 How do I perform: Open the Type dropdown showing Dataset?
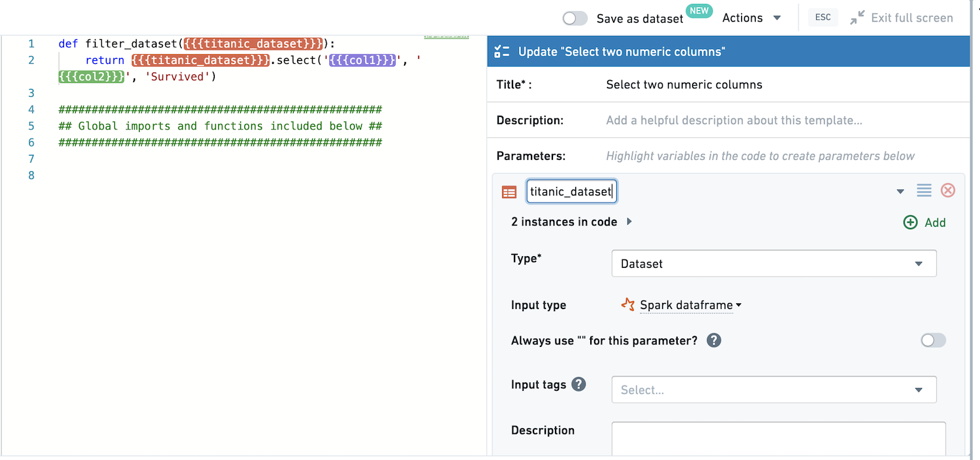pos(774,263)
